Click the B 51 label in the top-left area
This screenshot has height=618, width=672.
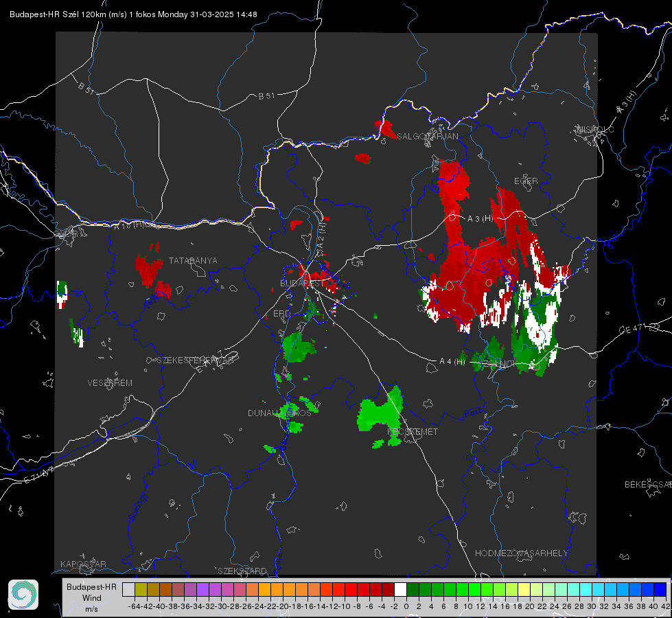86,88
